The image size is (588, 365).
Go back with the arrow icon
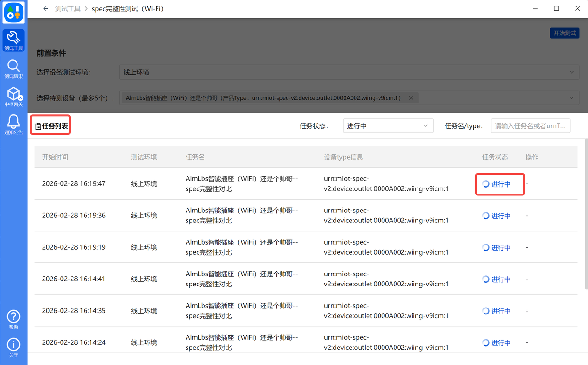(45, 9)
